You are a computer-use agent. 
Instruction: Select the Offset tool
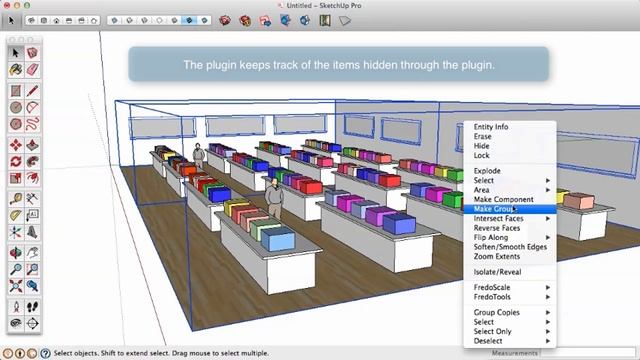pyautogui.click(x=32, y=178)
